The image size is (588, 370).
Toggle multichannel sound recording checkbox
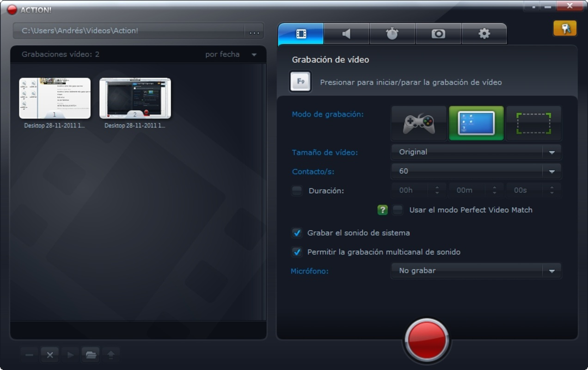297,252
